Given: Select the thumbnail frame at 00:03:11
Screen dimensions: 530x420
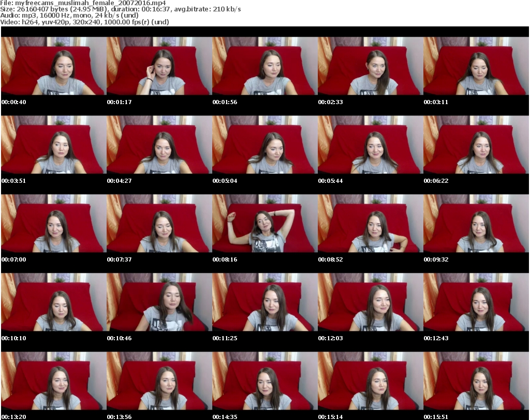Looking at the screenshot, I should (476, 66).
